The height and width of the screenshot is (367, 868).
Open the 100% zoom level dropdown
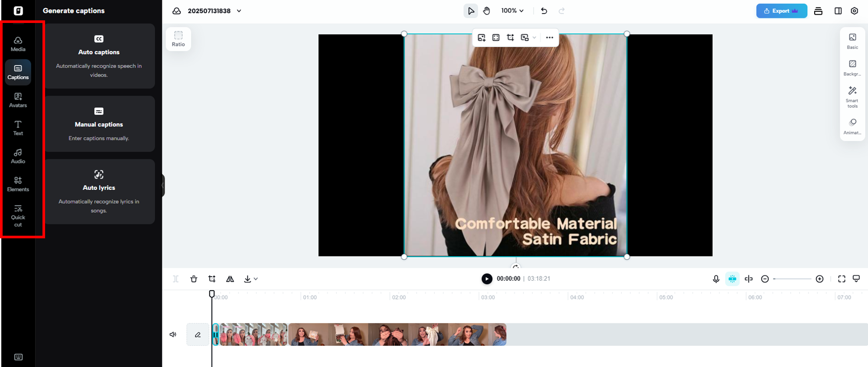[x=512, y=11]
